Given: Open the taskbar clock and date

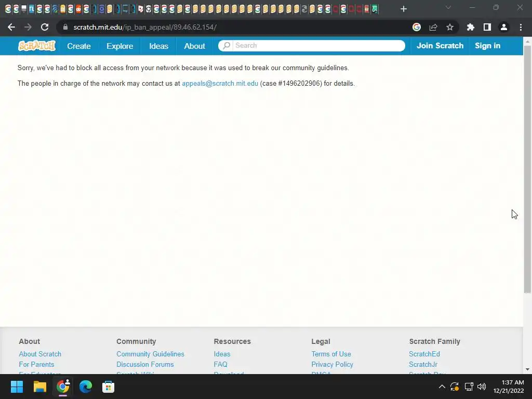Looking at the screenshot, I should tap(509, 387).
